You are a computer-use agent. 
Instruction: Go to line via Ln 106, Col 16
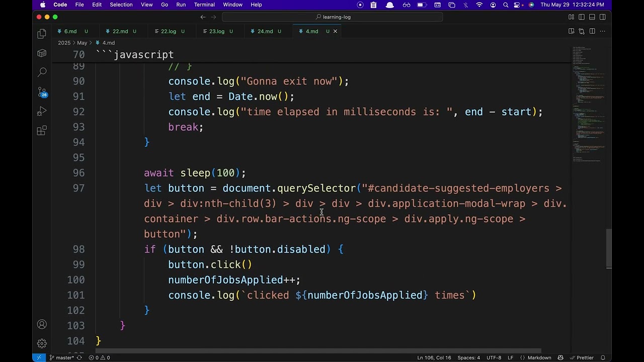pyautogui.click(x=434, y=357)
